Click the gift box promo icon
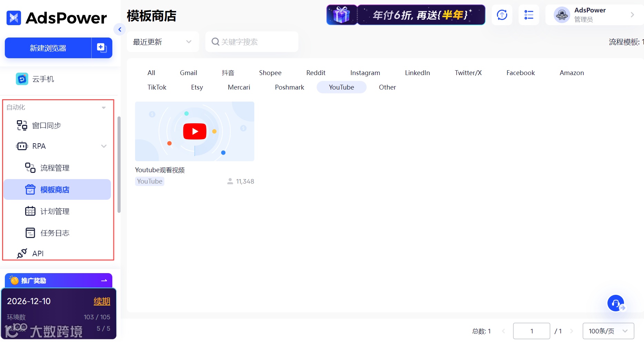The image size is (644, 342). [341, 15]
